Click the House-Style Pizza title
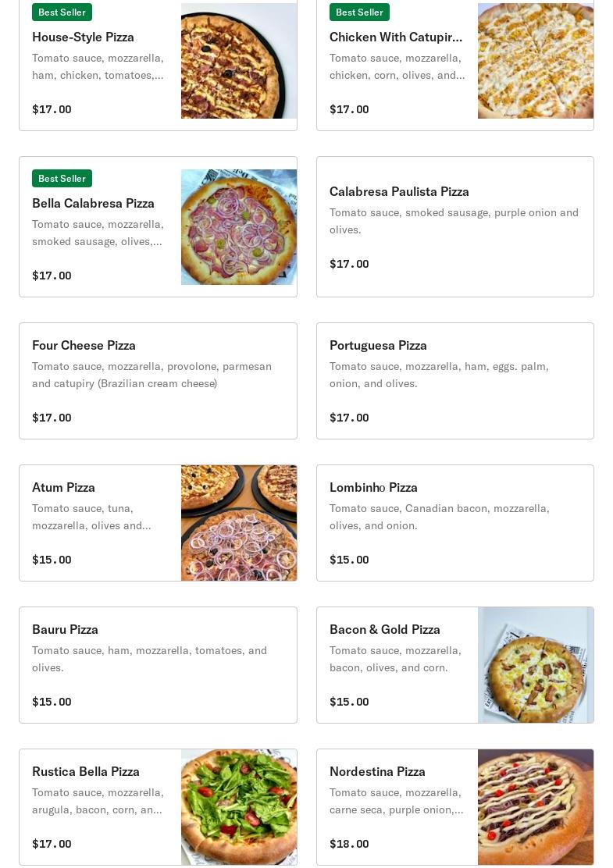 tap(83, 37)
